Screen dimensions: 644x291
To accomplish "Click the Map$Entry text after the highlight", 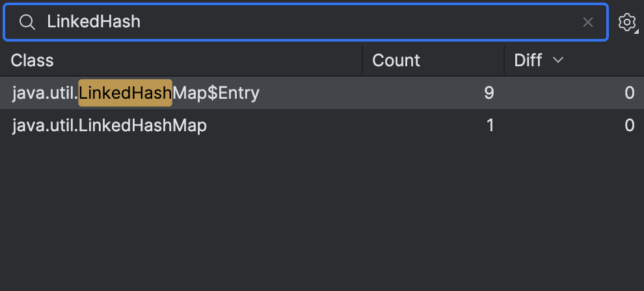I will (x=216, y=93).
